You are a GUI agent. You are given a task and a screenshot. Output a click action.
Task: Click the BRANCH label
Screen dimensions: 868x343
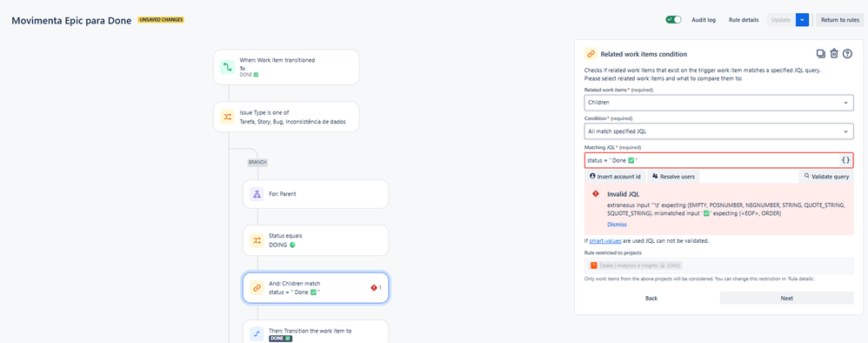(x=257, y=162)
